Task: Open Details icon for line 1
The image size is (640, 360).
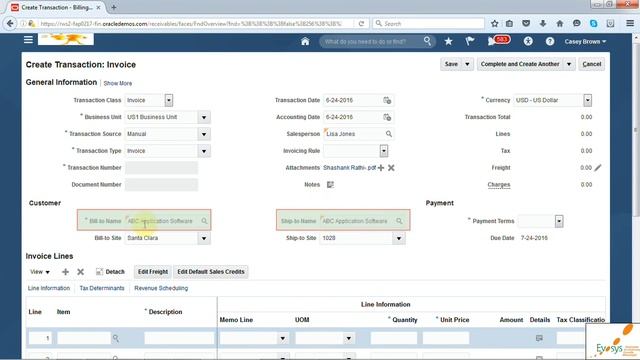Action: coord(539,338)
